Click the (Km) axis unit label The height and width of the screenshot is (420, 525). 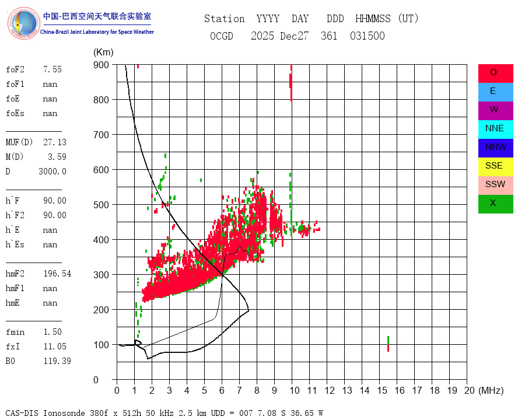click(x=103, y=52)
